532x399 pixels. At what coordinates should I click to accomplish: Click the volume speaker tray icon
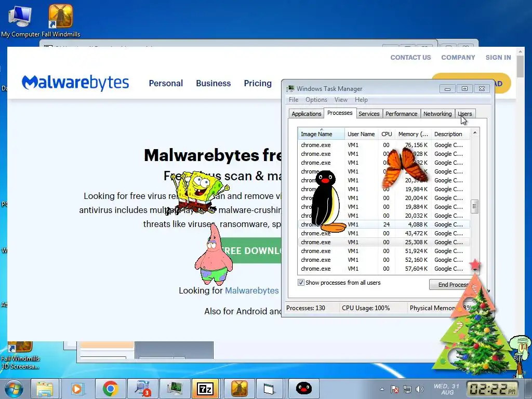click(x=420, y=389)
